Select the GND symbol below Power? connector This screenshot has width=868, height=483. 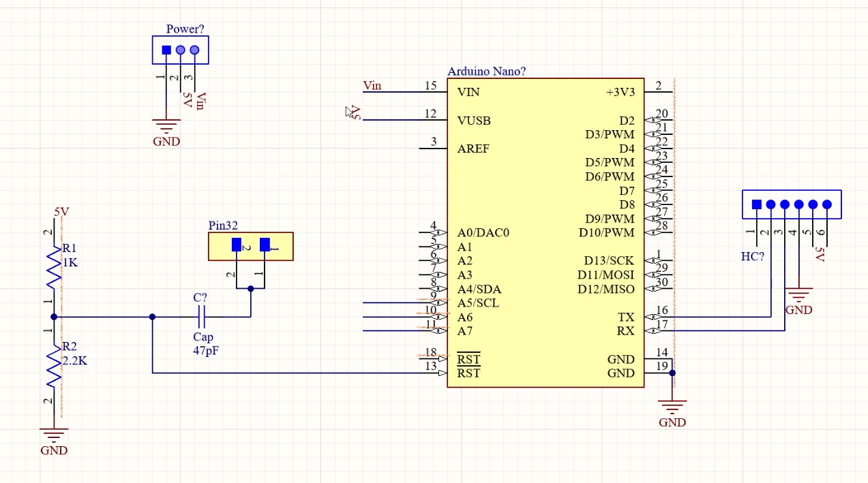coord(166,123)
